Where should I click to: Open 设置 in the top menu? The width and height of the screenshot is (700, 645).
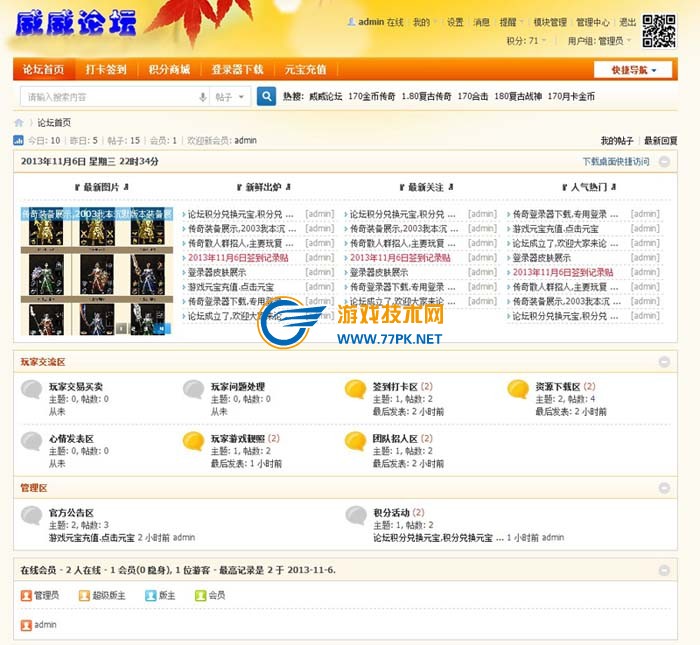455,22
